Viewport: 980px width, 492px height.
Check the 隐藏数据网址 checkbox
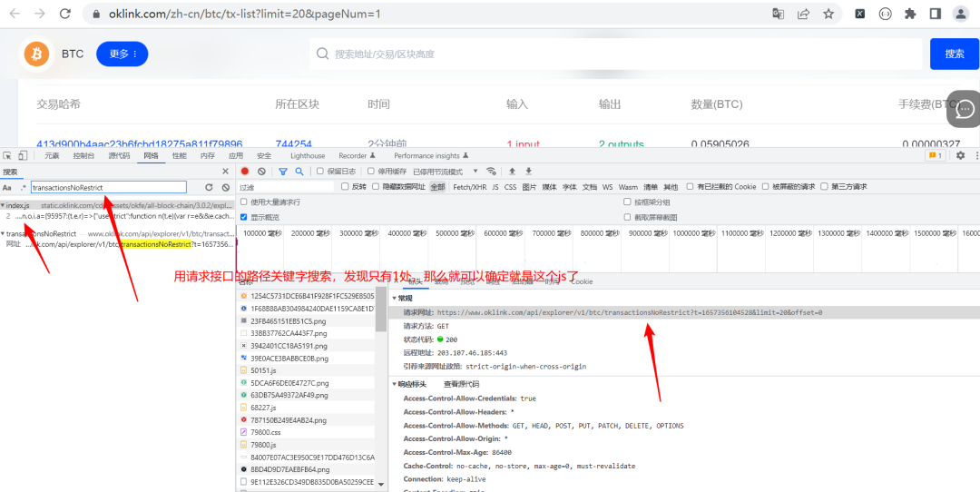(376, 186)
